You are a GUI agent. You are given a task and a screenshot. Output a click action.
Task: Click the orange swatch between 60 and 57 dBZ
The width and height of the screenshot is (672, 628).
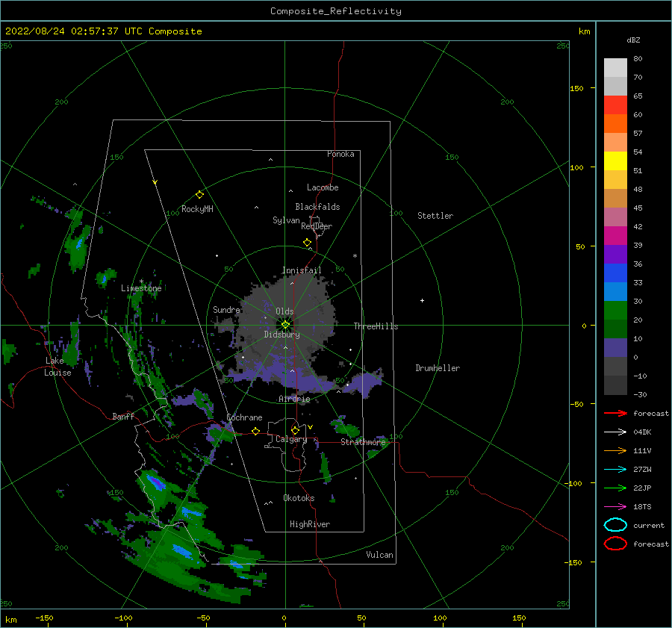(x=615, y=124)
